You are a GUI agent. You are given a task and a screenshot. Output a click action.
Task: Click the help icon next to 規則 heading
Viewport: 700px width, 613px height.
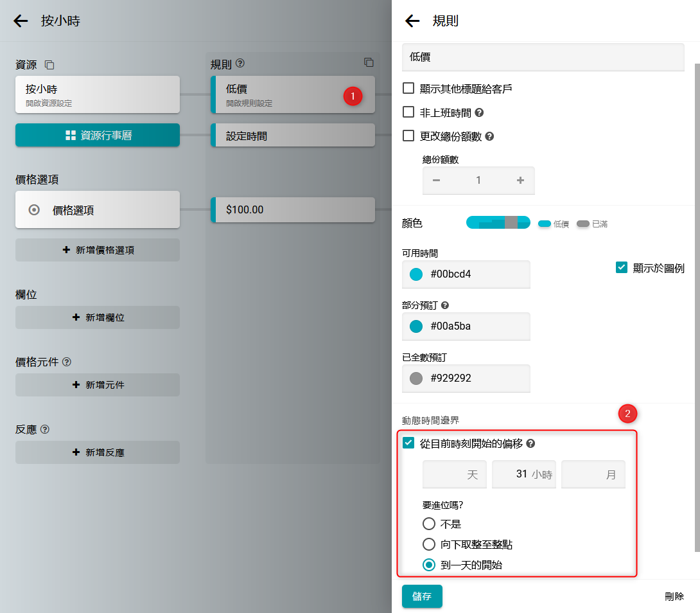pyautogui.click(x=241, y=64)
